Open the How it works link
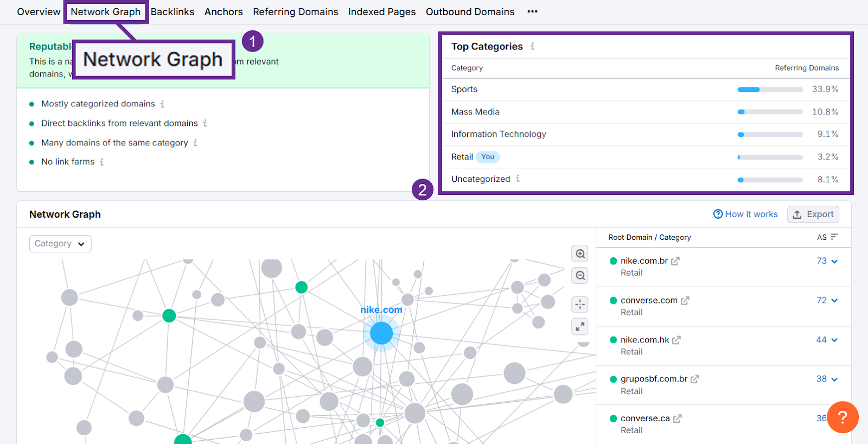Viewport: 868px width, 444px height. point(745,214)
